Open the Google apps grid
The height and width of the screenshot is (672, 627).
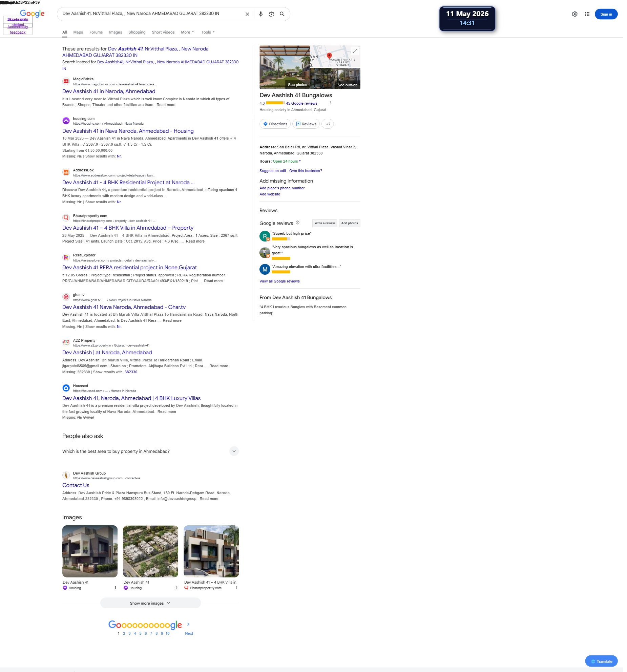(587, 14)
